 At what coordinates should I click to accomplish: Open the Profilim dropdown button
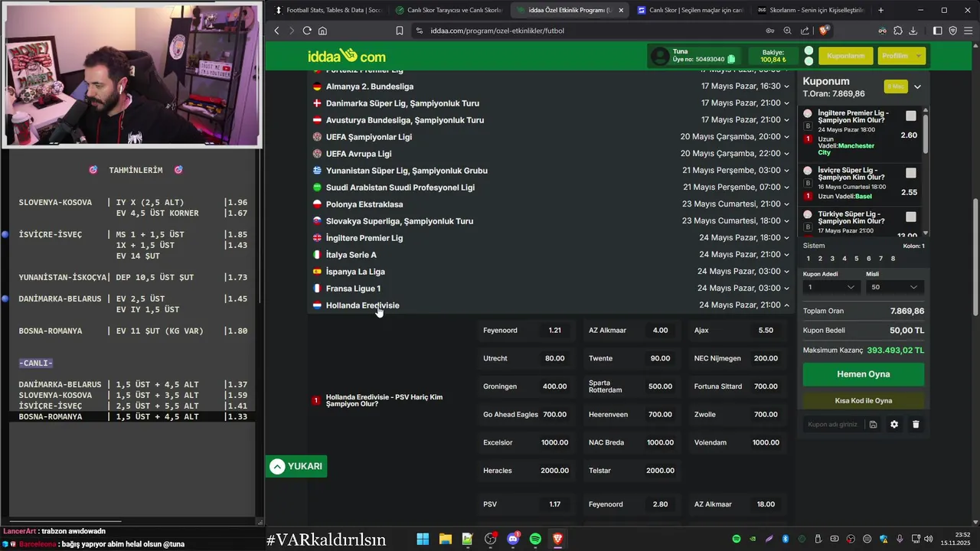tap(900, 56)
